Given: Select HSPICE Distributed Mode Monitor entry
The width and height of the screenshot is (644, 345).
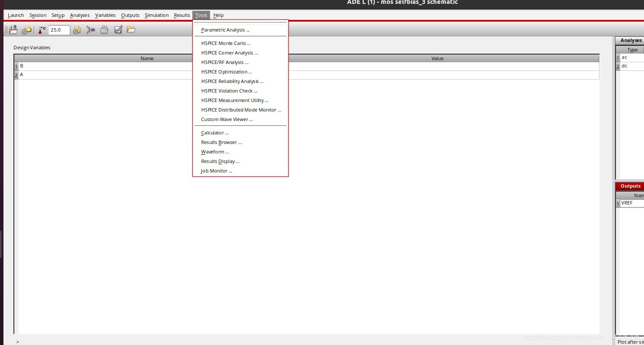Looking at the screenshot, I should 240,110.
